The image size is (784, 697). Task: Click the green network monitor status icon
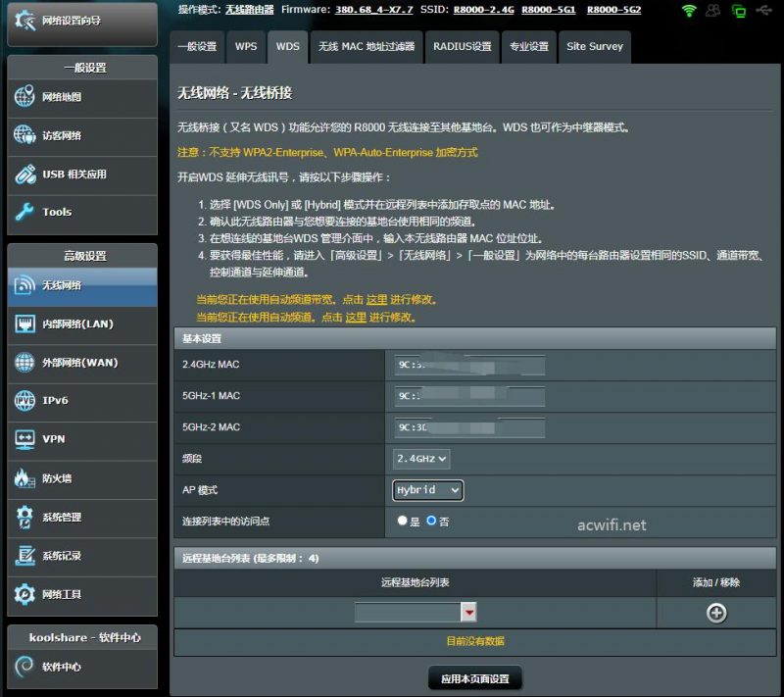pyautogui.click(x=739, y=11)
